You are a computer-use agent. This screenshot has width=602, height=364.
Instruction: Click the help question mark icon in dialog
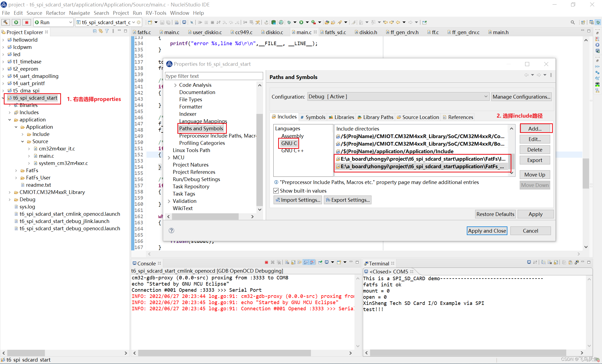(171, 230)
